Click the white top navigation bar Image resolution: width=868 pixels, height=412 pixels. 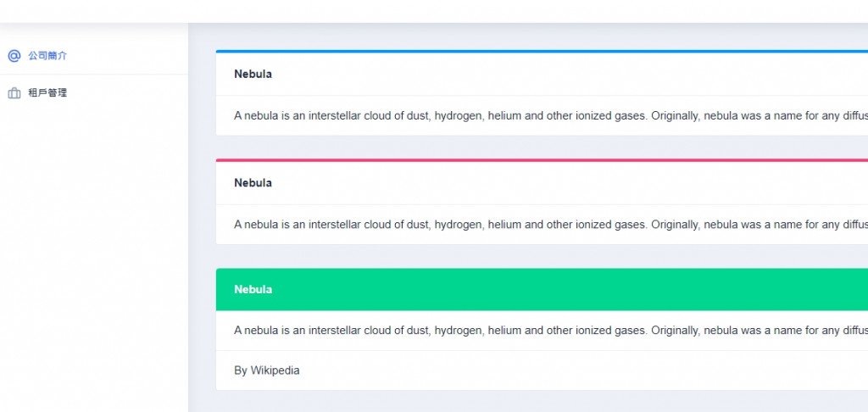pos(434,10)
